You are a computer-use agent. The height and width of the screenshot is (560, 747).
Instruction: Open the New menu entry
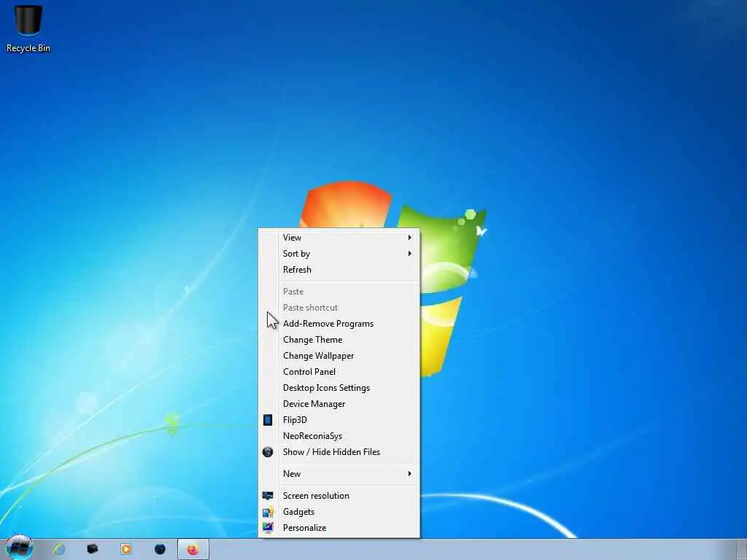(x=338, y=473)
